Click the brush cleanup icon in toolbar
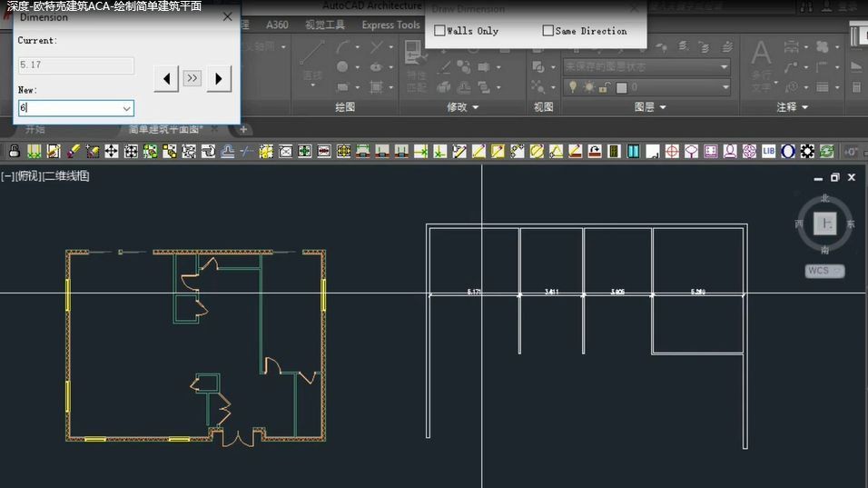Image resolution: width=868 pixels, height=488 pixels. [x=73, y=151]
